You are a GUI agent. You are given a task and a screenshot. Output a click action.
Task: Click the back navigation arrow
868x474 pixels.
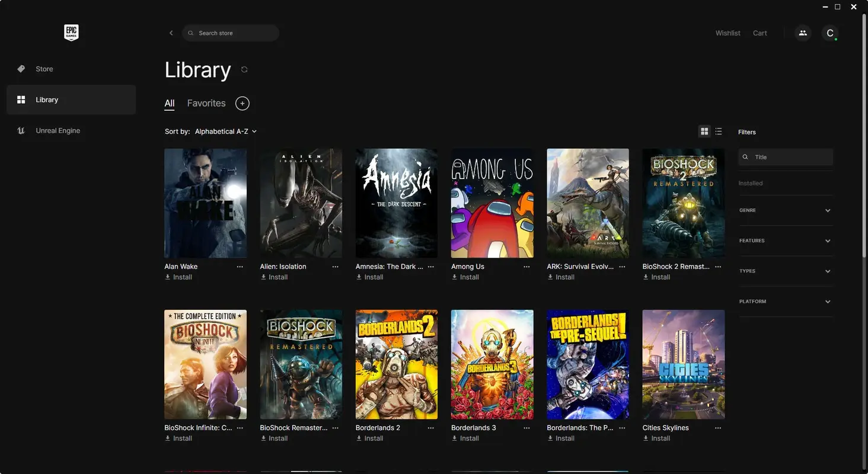tap(171, 33)
